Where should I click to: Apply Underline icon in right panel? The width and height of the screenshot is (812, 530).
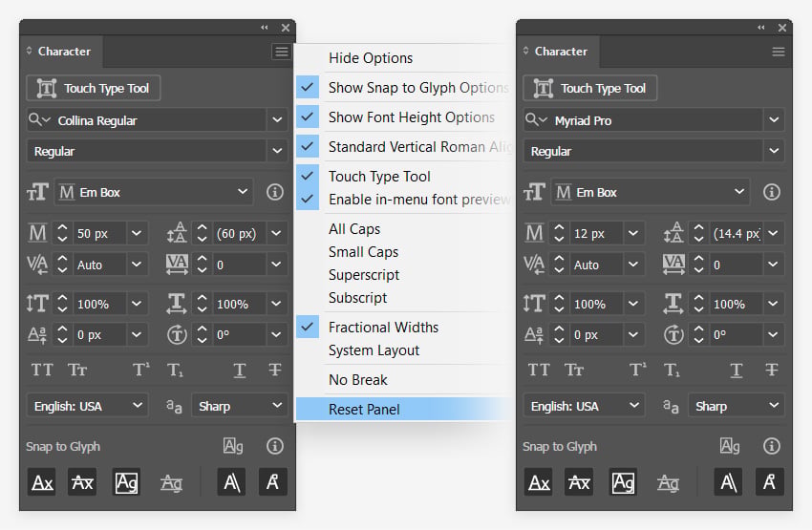[736, 370]
